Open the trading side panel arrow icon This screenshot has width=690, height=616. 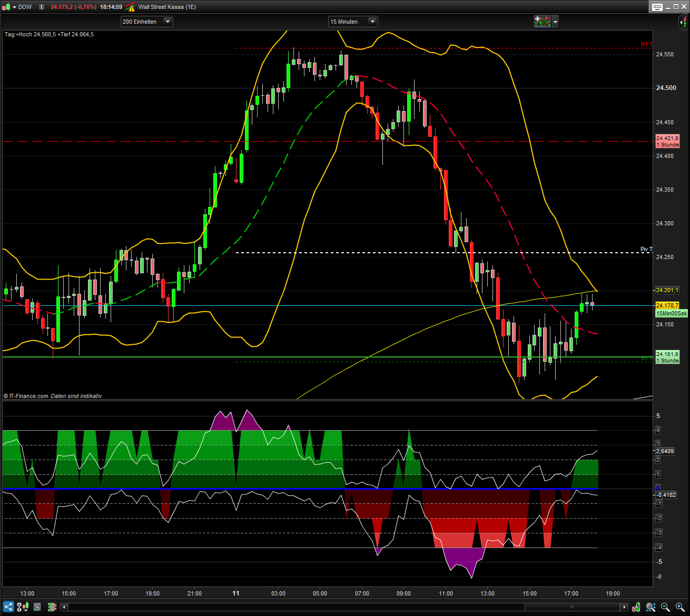point(683,22)
